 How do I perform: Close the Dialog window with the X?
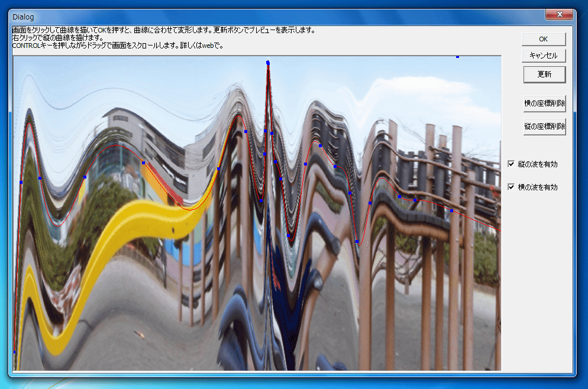click(x=558, y=15)
